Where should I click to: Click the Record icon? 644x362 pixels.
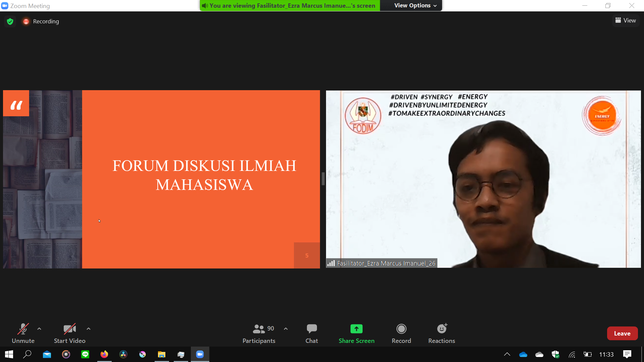[x=401, y=329]
